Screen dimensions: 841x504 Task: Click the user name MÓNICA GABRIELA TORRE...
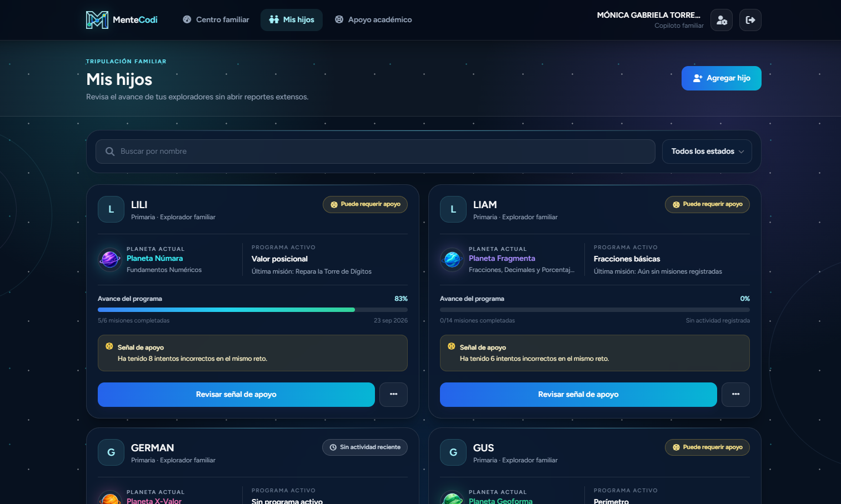(x=649, y=15)
